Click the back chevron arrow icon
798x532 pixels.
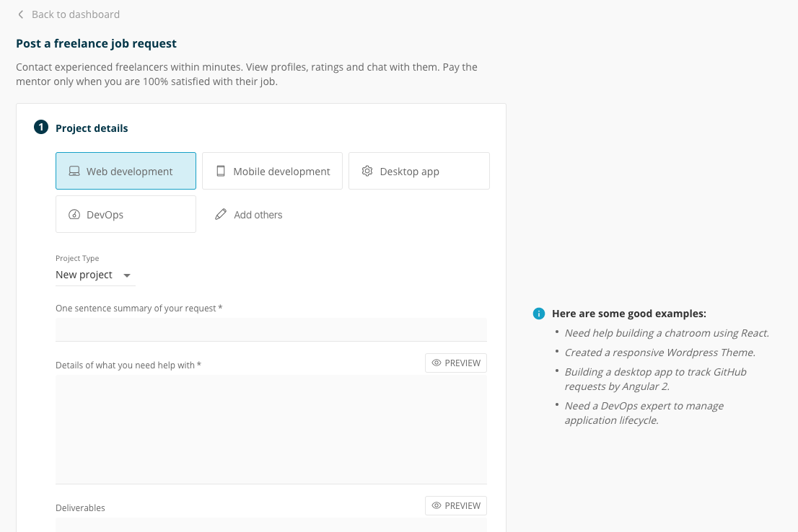coord(20,14)
